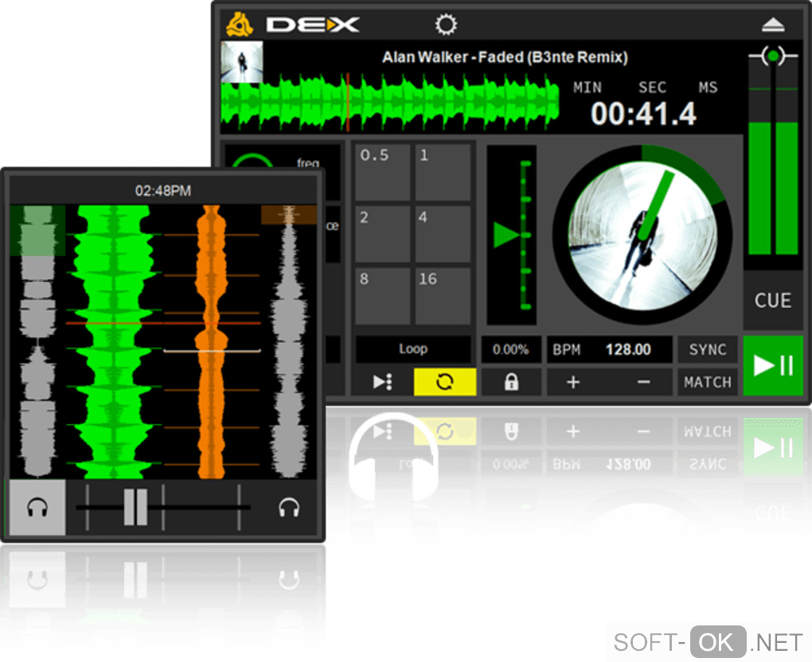Viewport: 812px width, 662px height.
Task: Click the 00:41.4 time display
Action: tap(643, 113)
